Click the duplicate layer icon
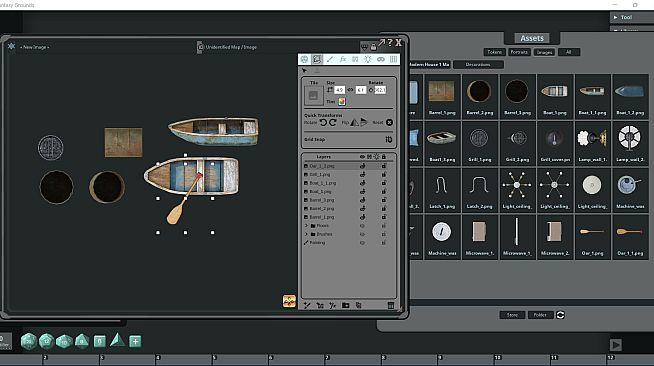The height and width of the screenshot is (366, 654). [x=358, y=305]
